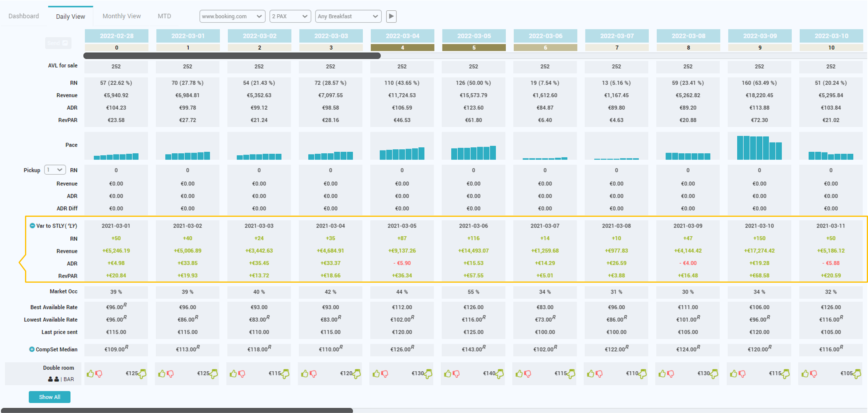Reject the €130 price for 2022-03-04
Screen dimensions: 868x413
coord(385,374)
